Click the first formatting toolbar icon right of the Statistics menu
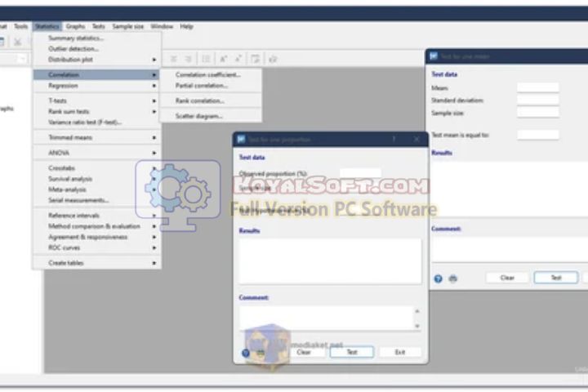This screenshot has width=588, height=392. pyautogui.click(x=174, y=59)
